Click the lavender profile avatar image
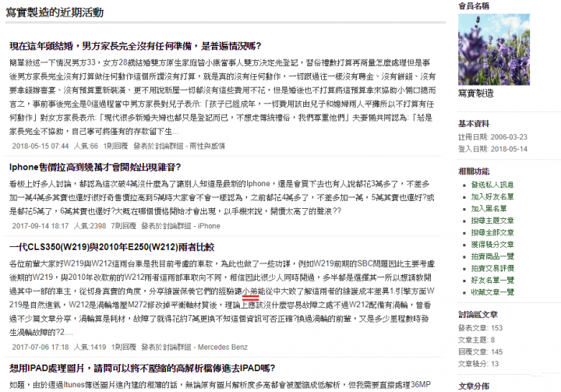The height and width of the screenshot is (392, 561). [x=494, y=49]
